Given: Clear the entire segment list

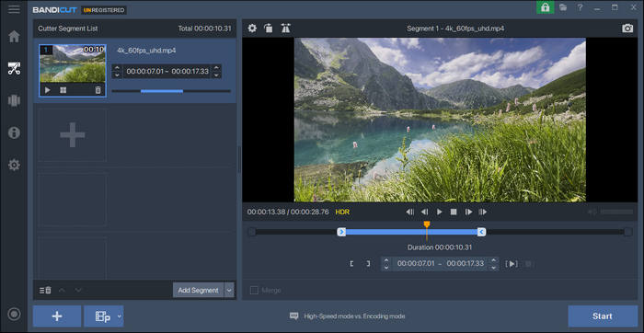Looking at the screenshot, I should (45, 291).
